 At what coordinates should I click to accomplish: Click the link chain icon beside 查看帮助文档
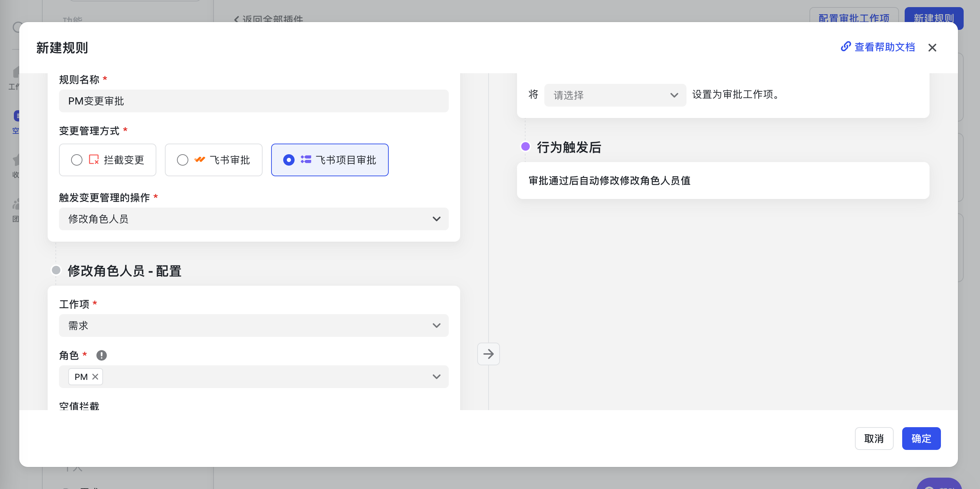(x=845, y=47)
